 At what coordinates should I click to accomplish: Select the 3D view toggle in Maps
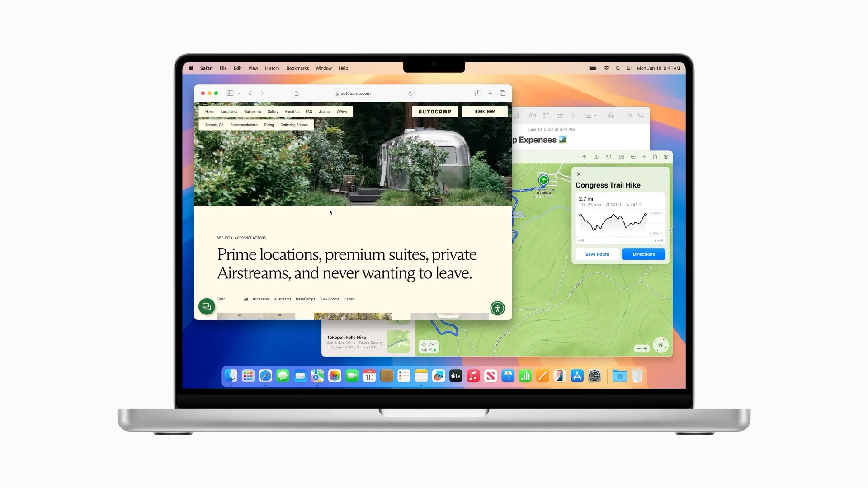pyautogui.click(x=608, y=156)
